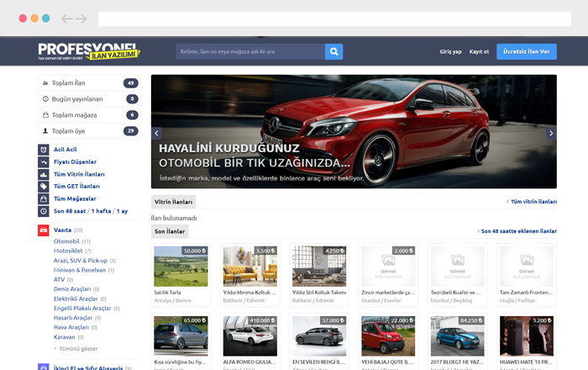Open Giriş yap login link
The image size is (588, 370).
[450, 52]
